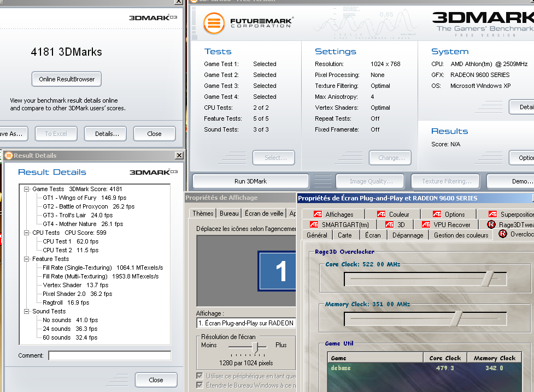This screenshot has width=534, height=392.
Task: Select 'Vertex Shader' result row
Action: [75, 285]
